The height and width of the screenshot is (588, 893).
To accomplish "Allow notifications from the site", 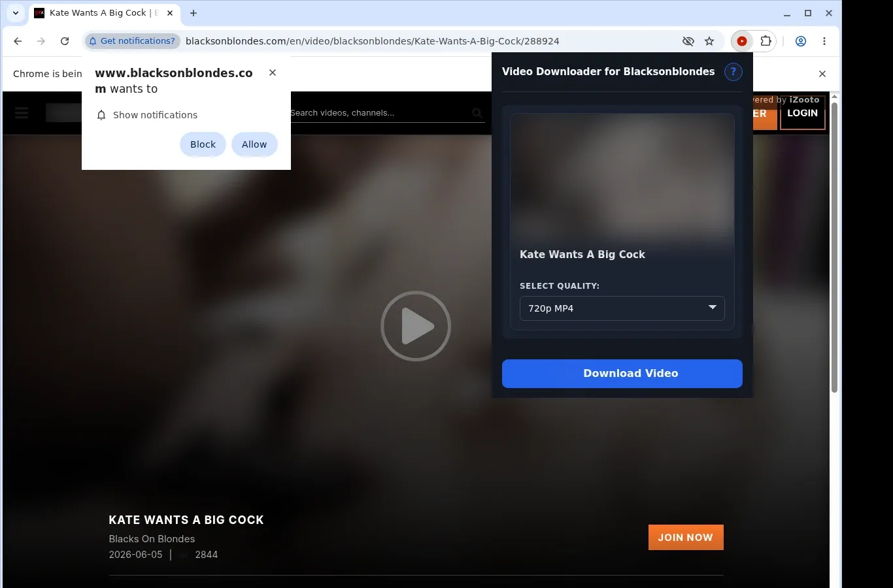I will tap(254, 144).
